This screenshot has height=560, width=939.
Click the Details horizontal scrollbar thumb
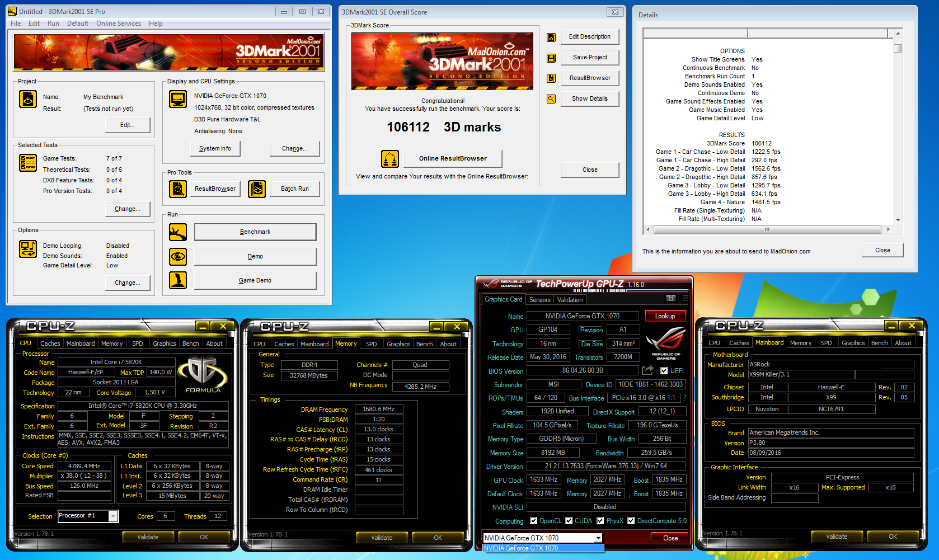click(x=767, y=229)
